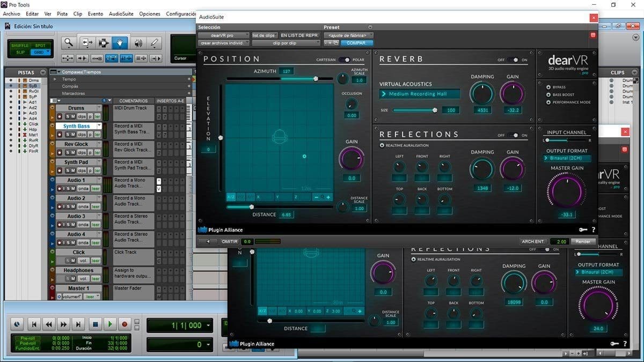Toggle the Reverb Off/On switch
The width and height of the screenshot is (644, 362).
(514, 60)
